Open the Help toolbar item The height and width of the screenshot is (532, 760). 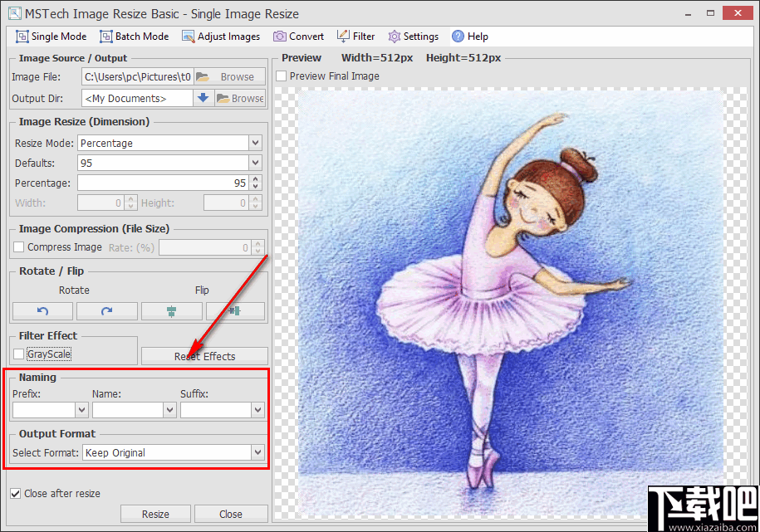(x=469, y=37)
